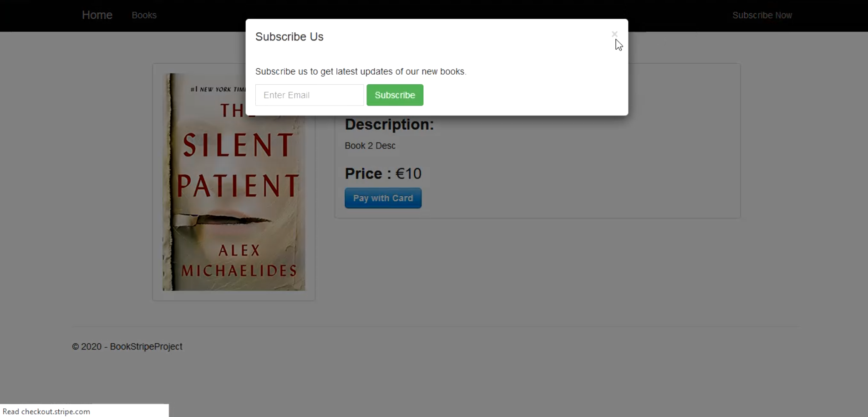The height and width of the screenshot is (417, 868).
Task: Click the subscribe updates message text
Action: coord(360,71)
